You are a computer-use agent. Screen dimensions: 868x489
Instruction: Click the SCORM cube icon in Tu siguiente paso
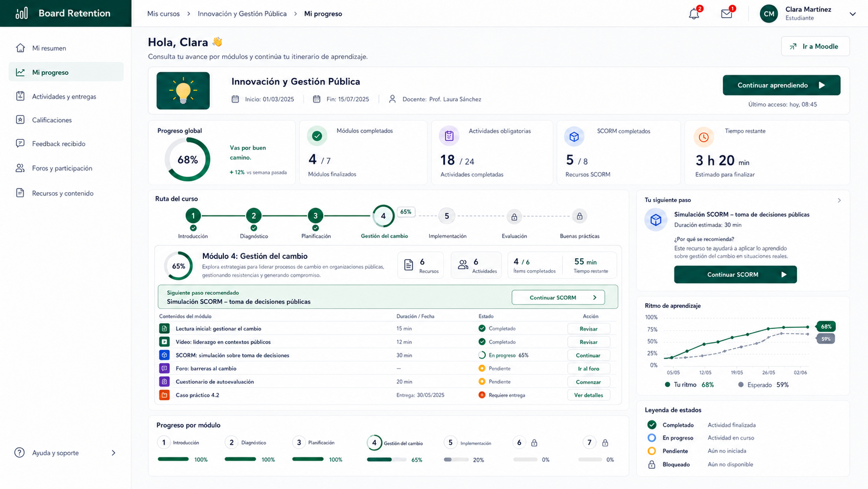(656, 220)
